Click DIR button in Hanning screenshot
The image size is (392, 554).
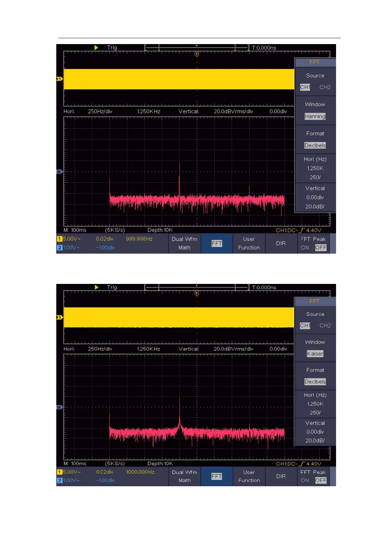[281, 243]
